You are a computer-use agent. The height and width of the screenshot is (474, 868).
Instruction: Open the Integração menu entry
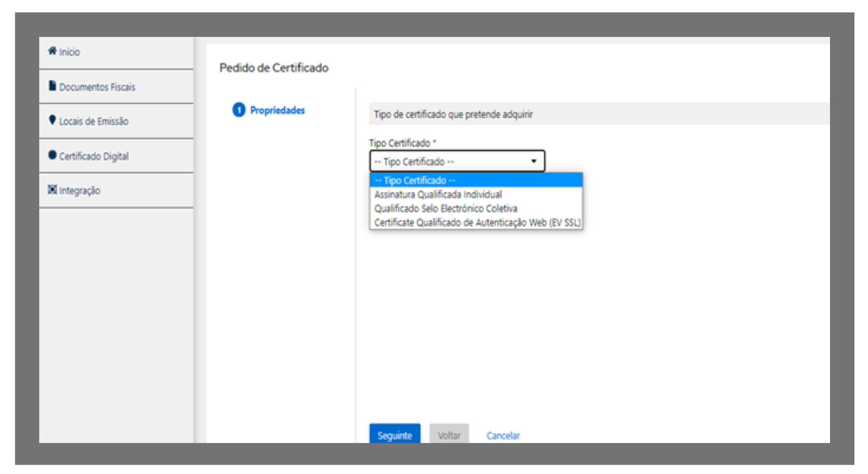(x=79, y=191)
